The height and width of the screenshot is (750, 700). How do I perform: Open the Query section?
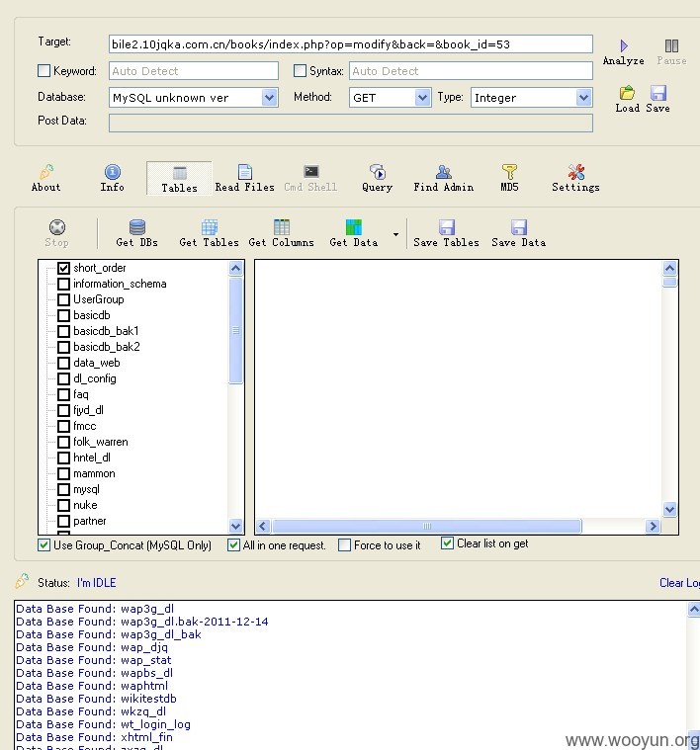pyautogui.click(x=377, y=178)
